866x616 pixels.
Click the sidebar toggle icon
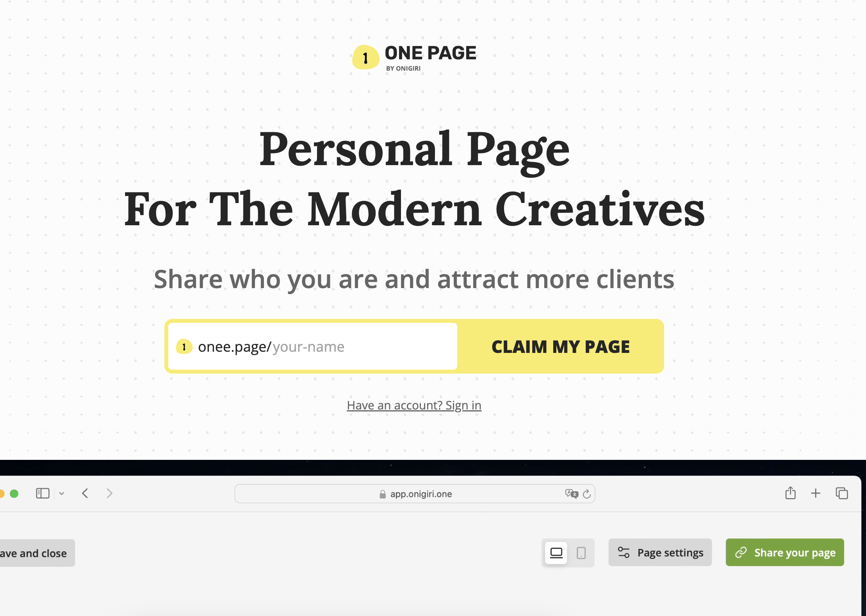tap(42, 493)
